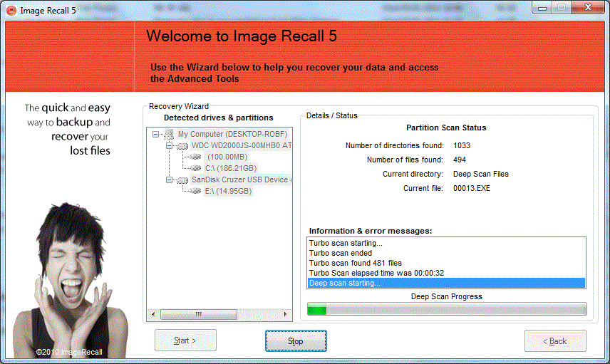
Task: Select 'Turbo scan starting...' message
Action: coord(446,243)
